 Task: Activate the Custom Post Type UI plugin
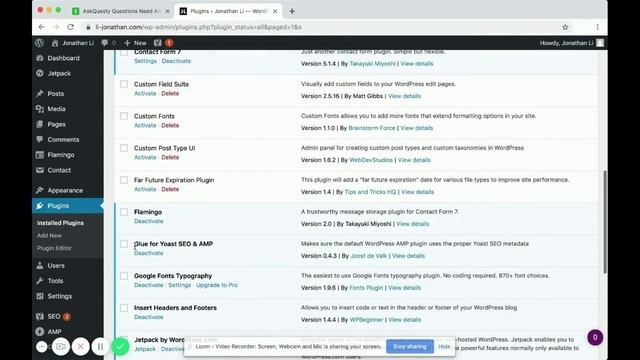tap(145, 157)
